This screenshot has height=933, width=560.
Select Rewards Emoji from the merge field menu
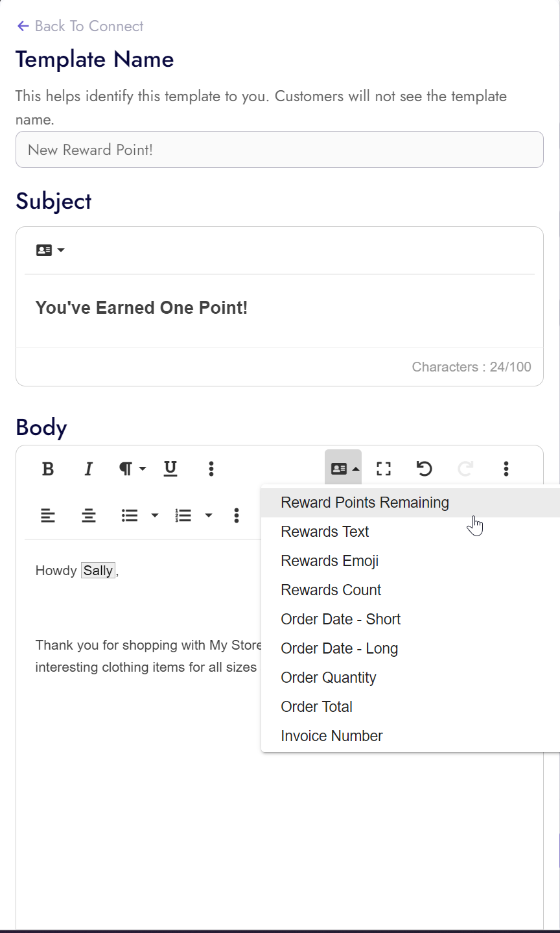click(x=329, y=560)
